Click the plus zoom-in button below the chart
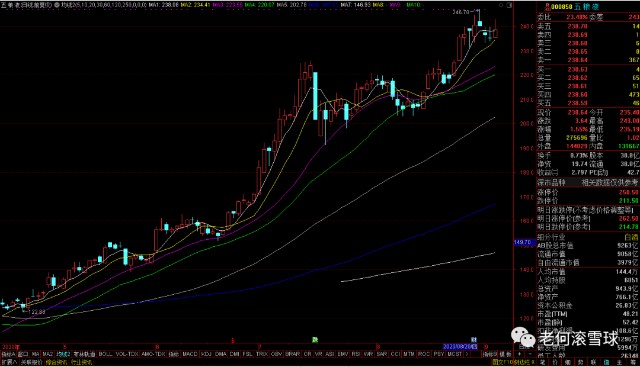Screen dimensions: 640x367 point(519,354)
